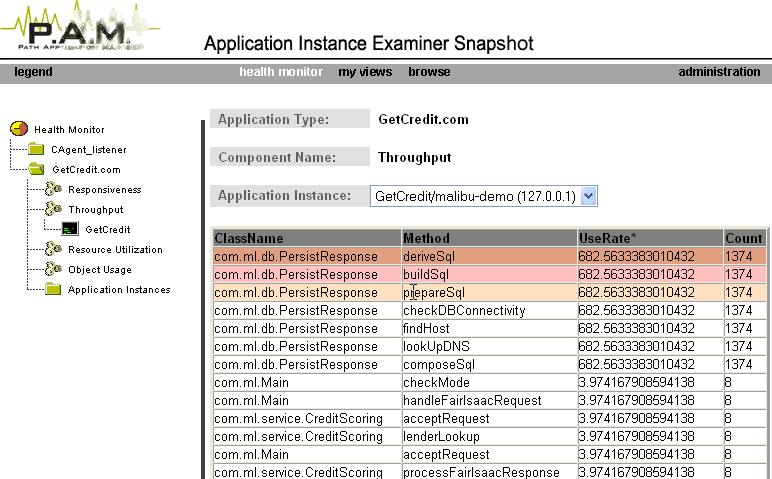The width and height of the screenshot is (772, 479).
Task: Open the my views menu
Action: [x=365, y=72]
